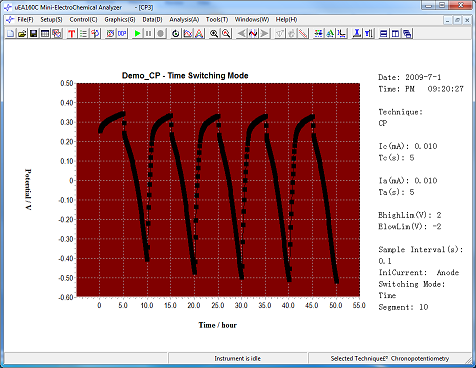The width and height of the screenshot is (476, 368).
Task: Click the plot title 'Demo_CP - Time Switching Mode'
Action: (x=185, y=76)
